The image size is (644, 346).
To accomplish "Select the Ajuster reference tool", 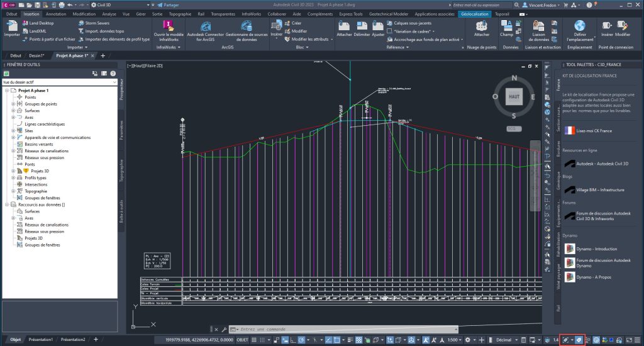I will tap(378, 29).
